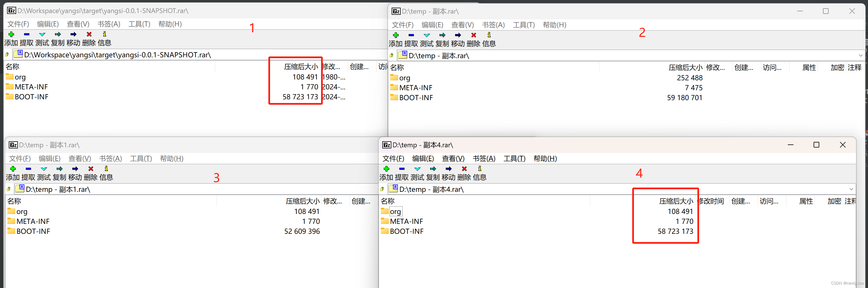Click Move (移动) arrow icon in yangsi-0.0.1-SNAPSHOT.rar window
The width and height of the screenshot is (868, 288).
(73, 34)
